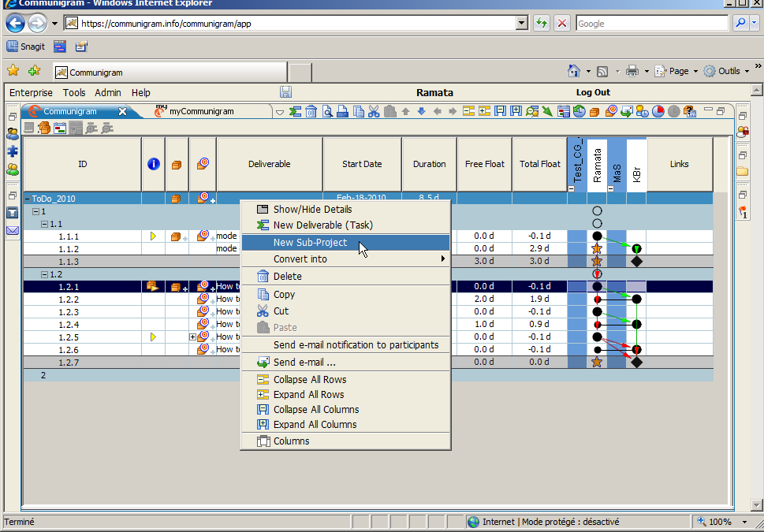The height and width of the screenshot is (532, 764).
Task: Click the vertical scrollbar up arrow
Action: click(756, 90)
